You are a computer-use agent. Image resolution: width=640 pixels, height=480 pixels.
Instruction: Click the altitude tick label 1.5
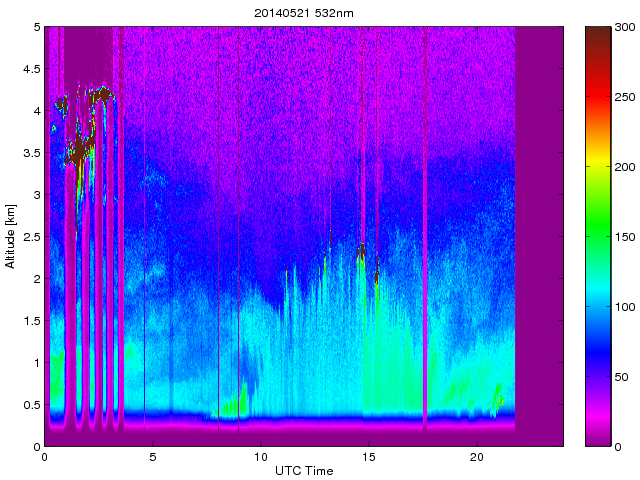pyautogui.click(x=30, y=321)
